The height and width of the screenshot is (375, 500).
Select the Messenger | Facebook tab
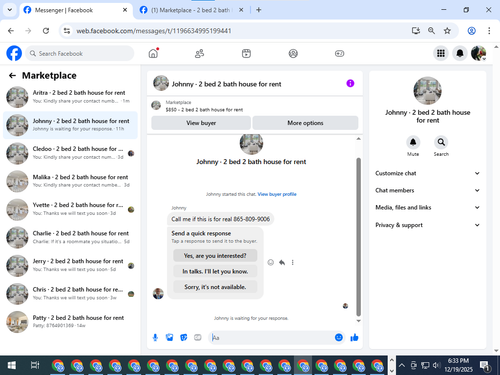click(x=76, y=10)
